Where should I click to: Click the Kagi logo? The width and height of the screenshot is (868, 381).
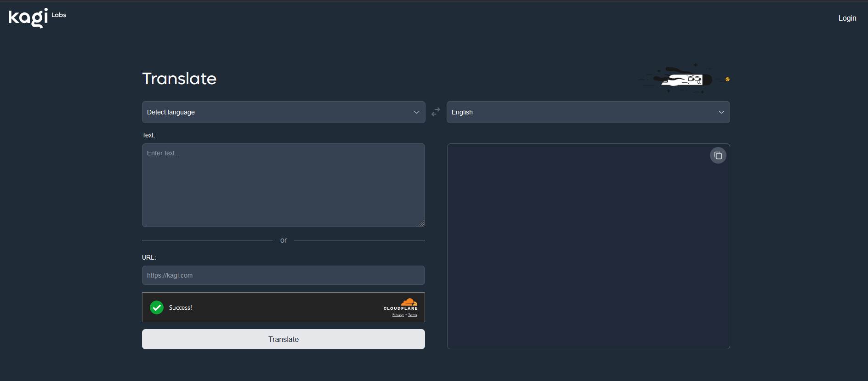[28, 18]
